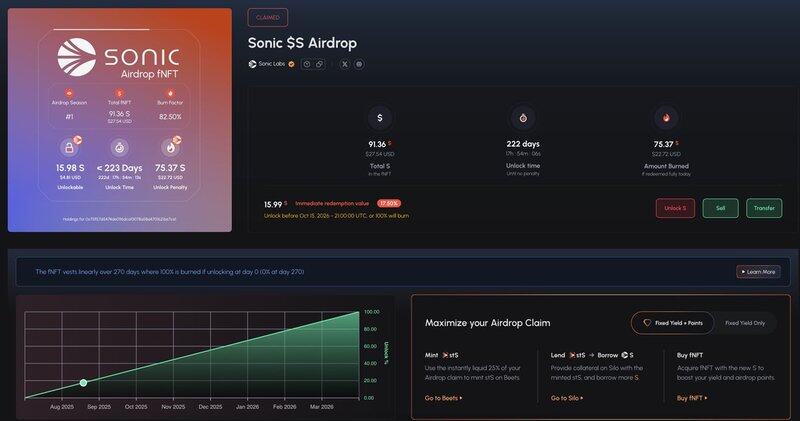Click the fNFT vests linearly info text
Viewport: 800px width, 421px height.
pos(170,272)
